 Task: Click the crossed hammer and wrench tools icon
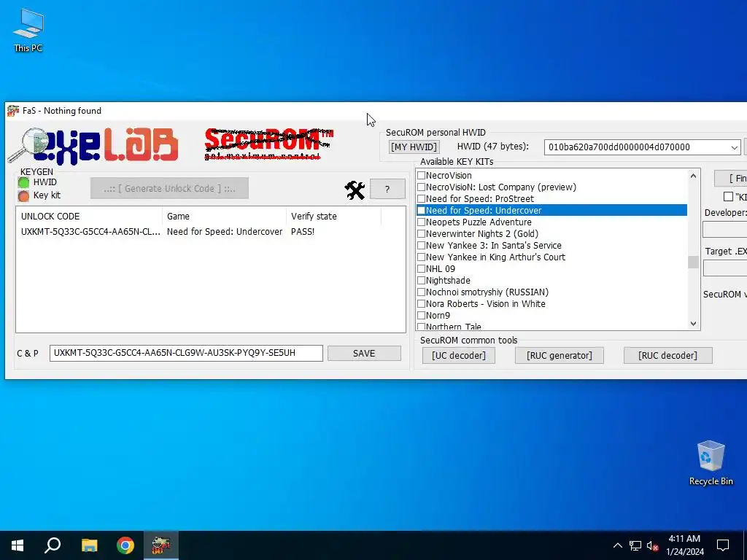[x=355, y=190]
